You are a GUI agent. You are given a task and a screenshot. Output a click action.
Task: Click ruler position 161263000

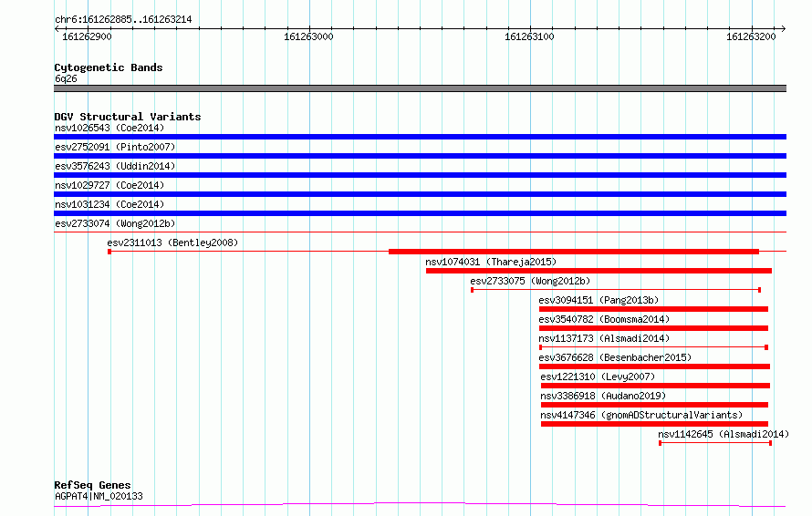pos(308,36)
